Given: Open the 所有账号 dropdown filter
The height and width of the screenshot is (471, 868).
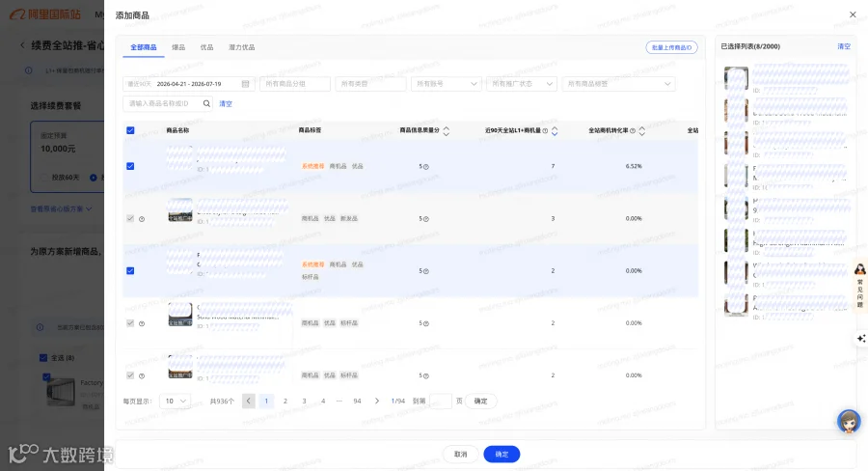Looking at the screenshot, I should [447, 84].
